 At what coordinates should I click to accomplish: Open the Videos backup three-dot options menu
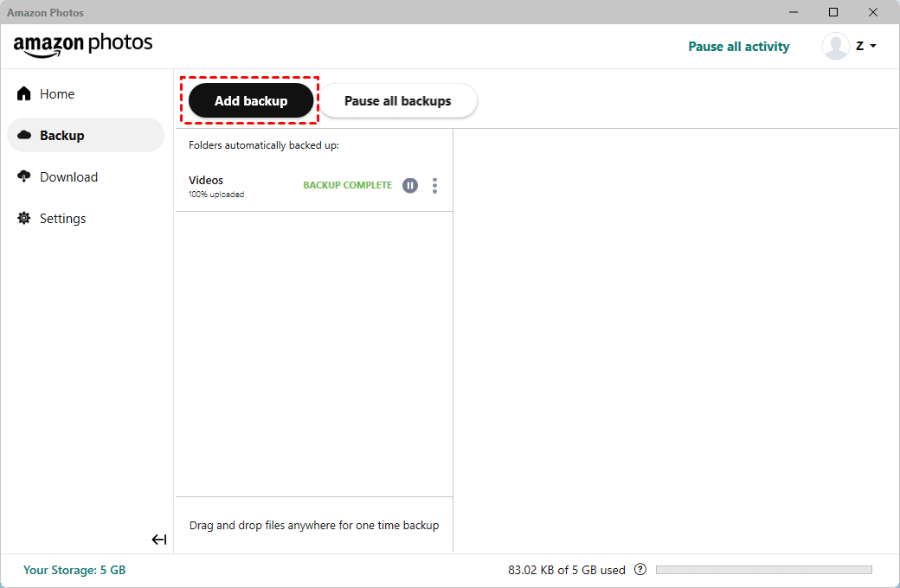pyautogui.click(x=434, y=185)
